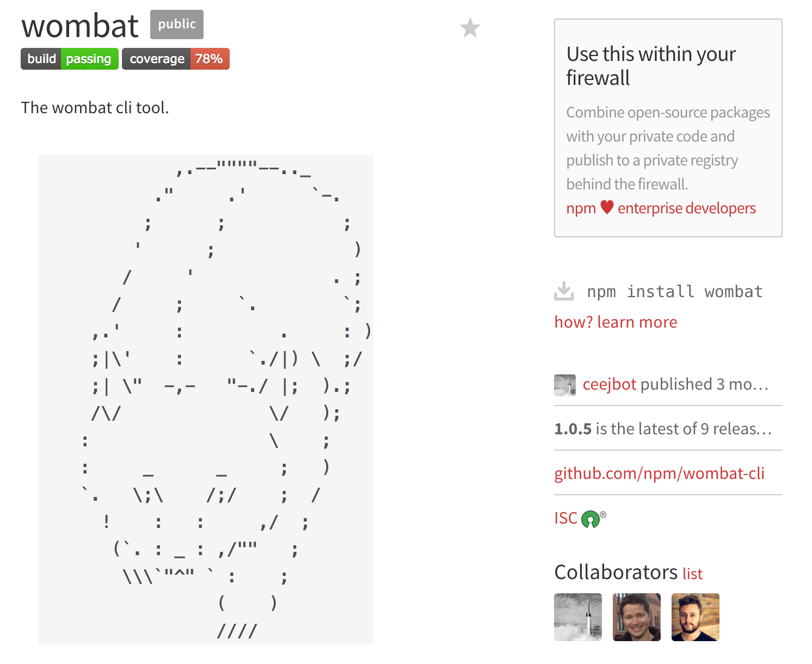Click the rightmost collaborator avatar
This screenshot has width=812, height=664.
(695, 617)
